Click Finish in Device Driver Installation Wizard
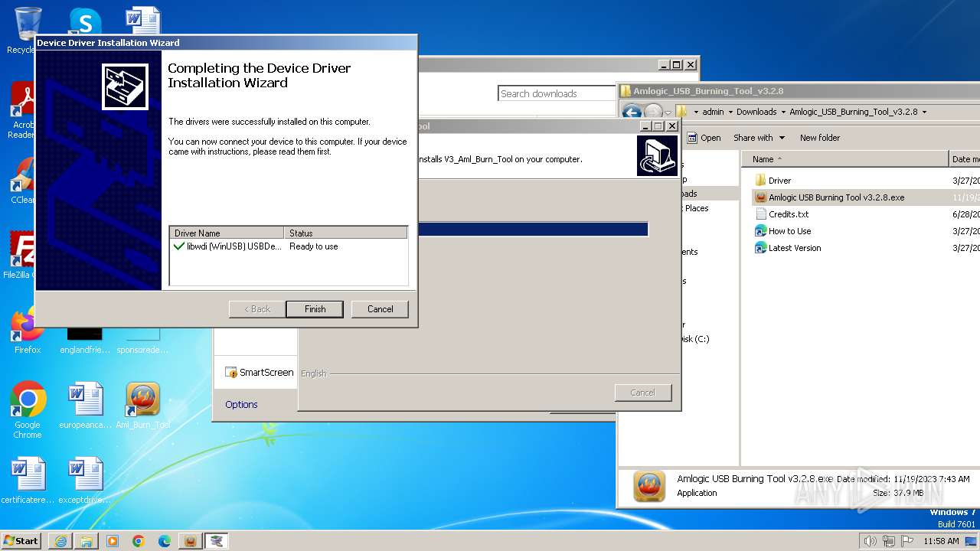Viewport: 980px width, 551px height. [x=315, y=309]
